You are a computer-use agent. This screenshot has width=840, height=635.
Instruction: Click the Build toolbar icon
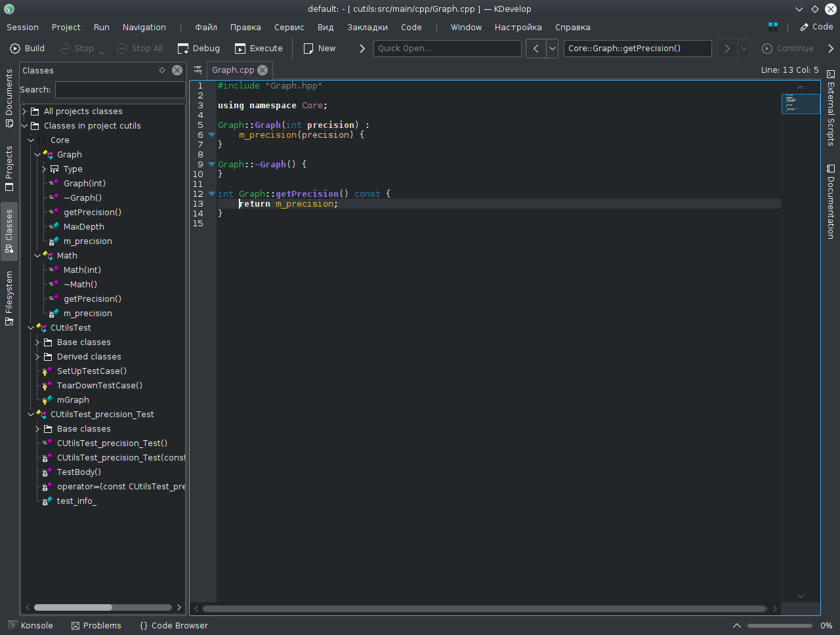15,49
